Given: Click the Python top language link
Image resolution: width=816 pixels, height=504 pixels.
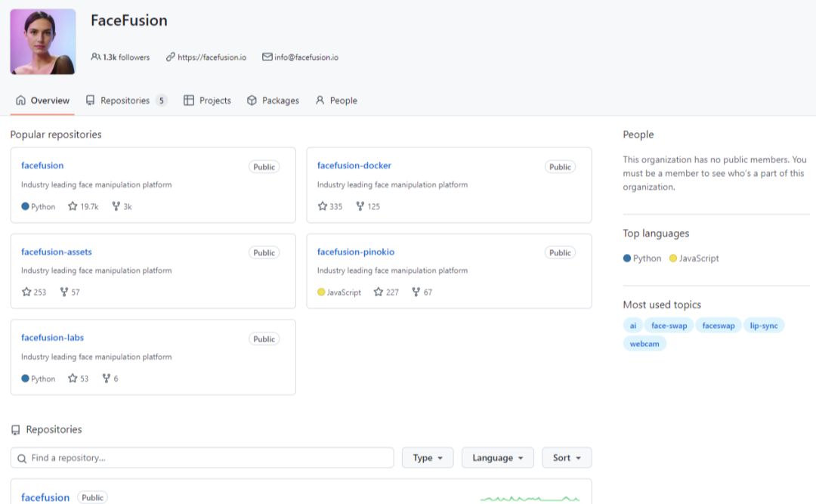Looking at the screenshot, I should pos(646,258).
